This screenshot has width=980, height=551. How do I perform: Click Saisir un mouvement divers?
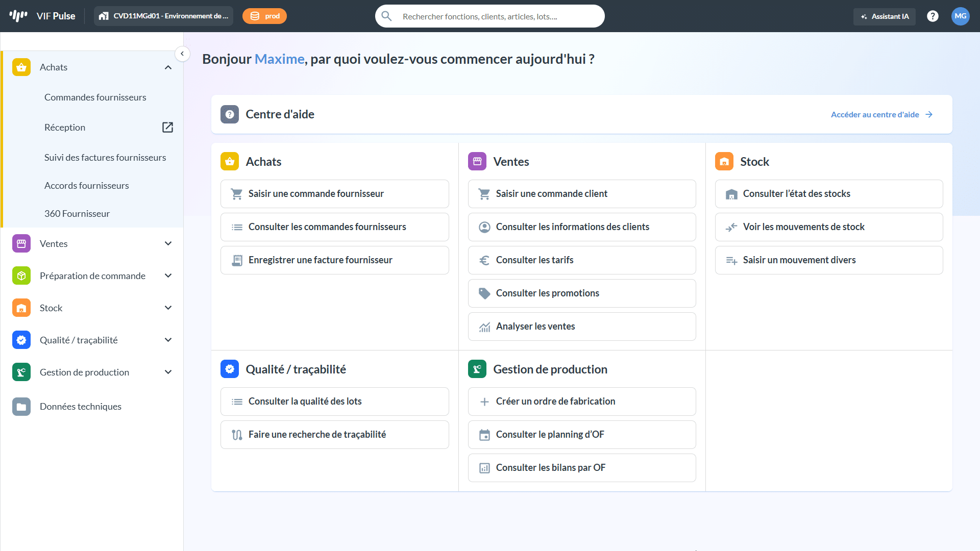pos(829,260)
